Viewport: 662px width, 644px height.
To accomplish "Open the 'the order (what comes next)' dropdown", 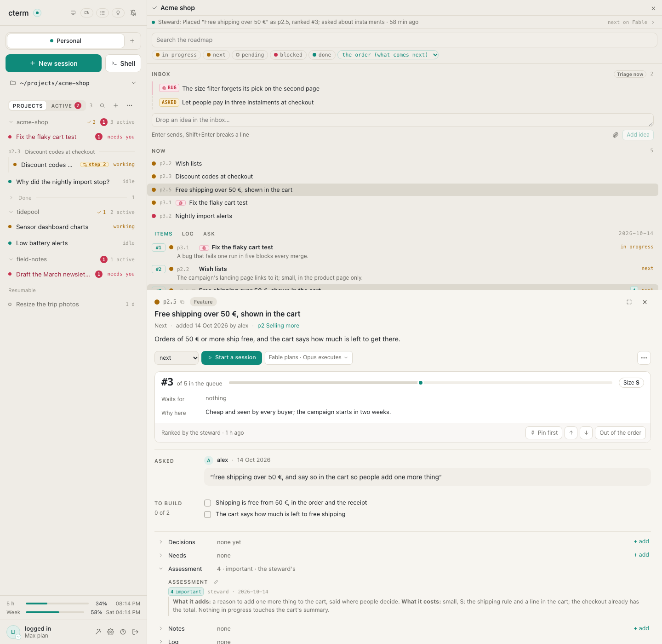I will click(388, 55).
